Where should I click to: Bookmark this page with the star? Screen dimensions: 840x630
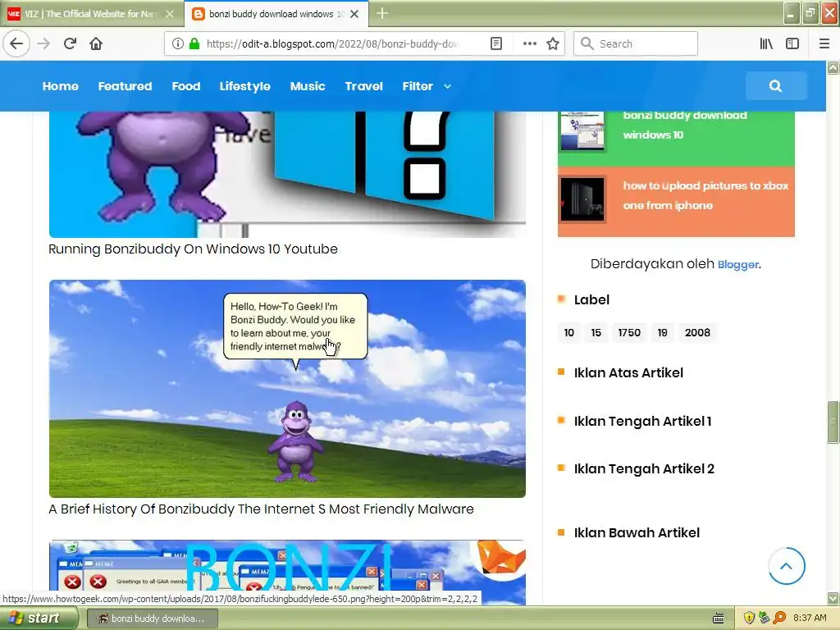553,43
